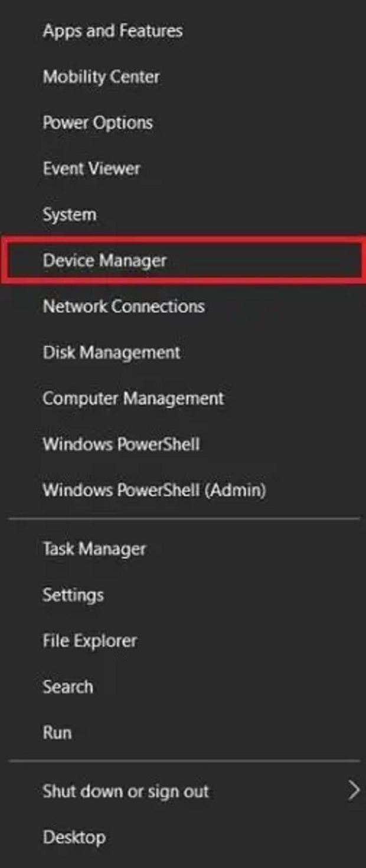
Task: Choose the Search entry
Action: [67, 687]
